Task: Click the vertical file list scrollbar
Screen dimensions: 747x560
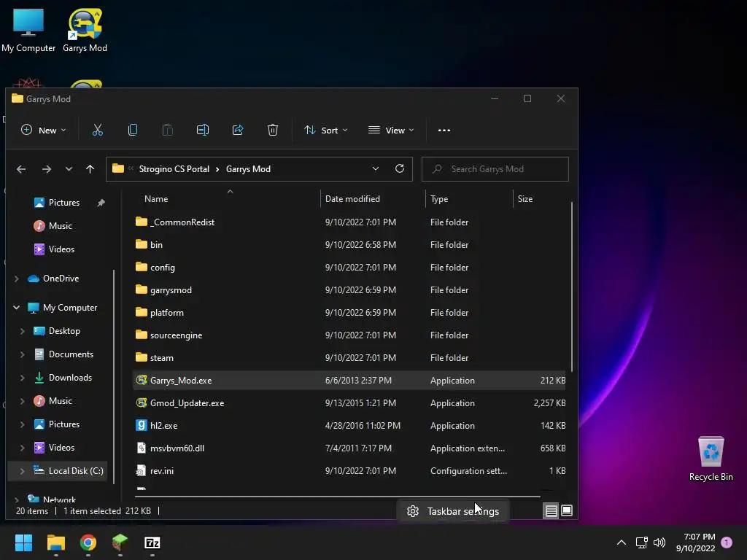Action: point(571,287)
